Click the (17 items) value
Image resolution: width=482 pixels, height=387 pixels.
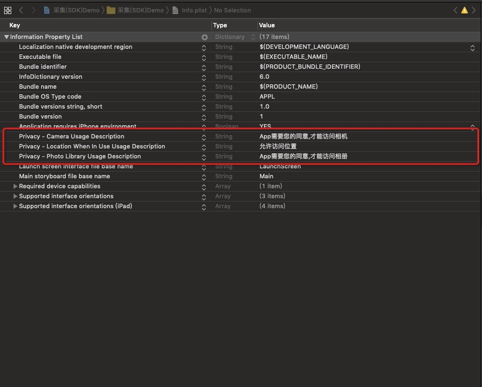click(x=274, y=37)
